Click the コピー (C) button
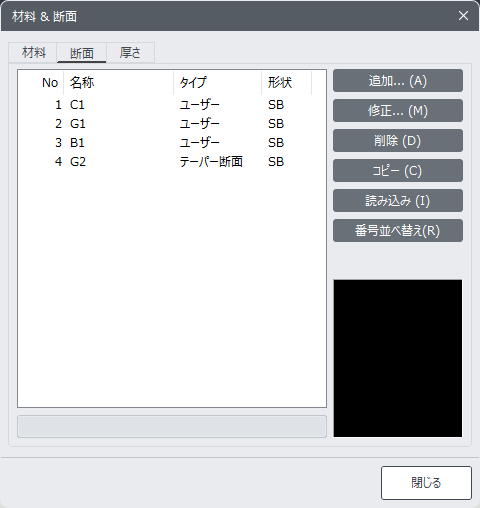480x508 pixels. pos(398,171)
